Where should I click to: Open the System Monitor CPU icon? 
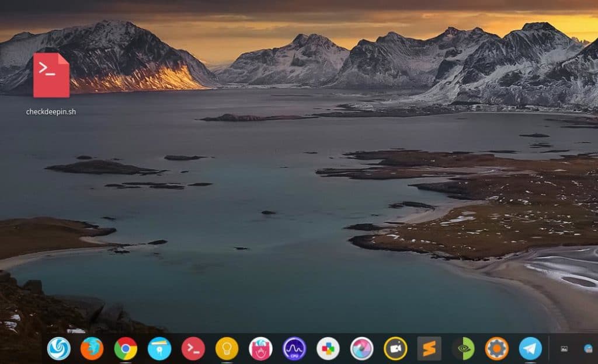pyautogui.click(x=294, y=348)
